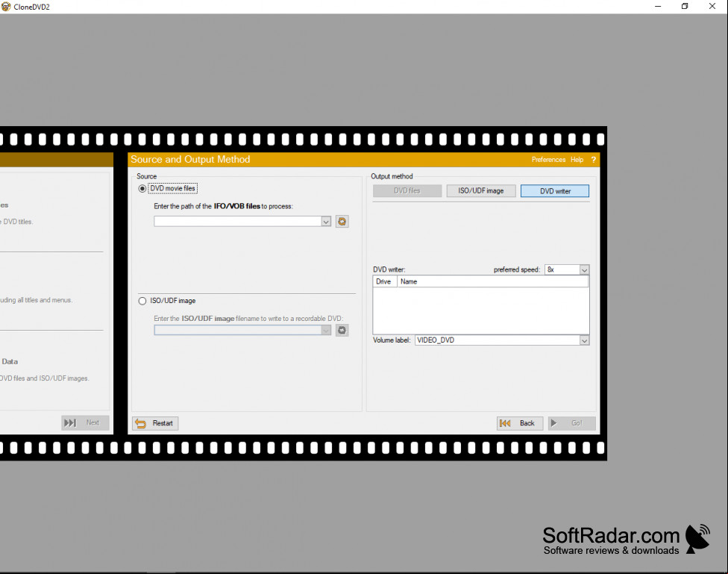Expand the ISO/UDF image filename dropdown

coord(326,331)
